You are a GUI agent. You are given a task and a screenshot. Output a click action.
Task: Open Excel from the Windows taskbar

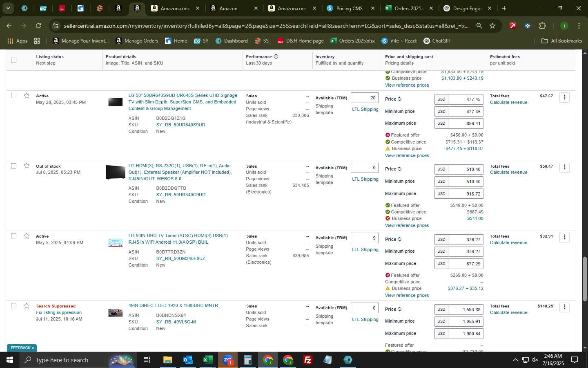point(207,360)
